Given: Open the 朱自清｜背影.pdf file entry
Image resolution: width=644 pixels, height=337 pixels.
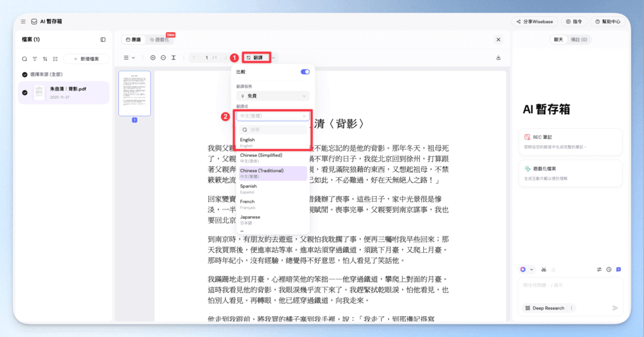Looking at the screenshot, I should pos(64,93).
